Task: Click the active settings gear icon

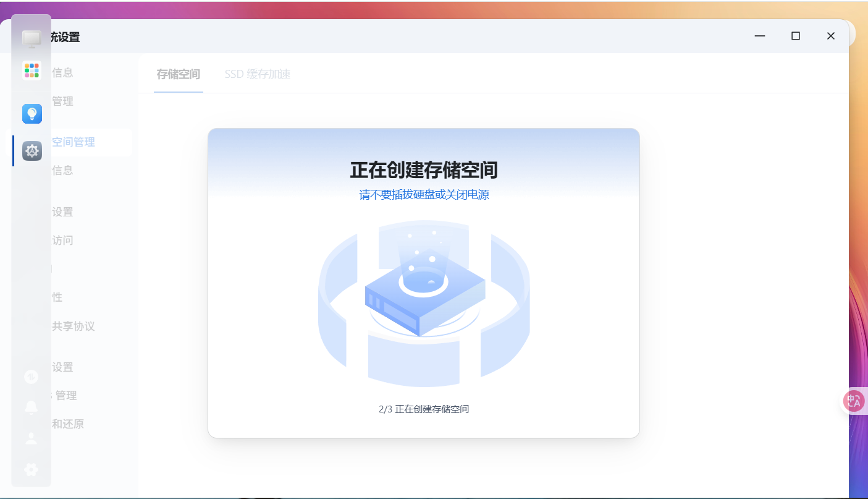Action: [x=32, y=150]
